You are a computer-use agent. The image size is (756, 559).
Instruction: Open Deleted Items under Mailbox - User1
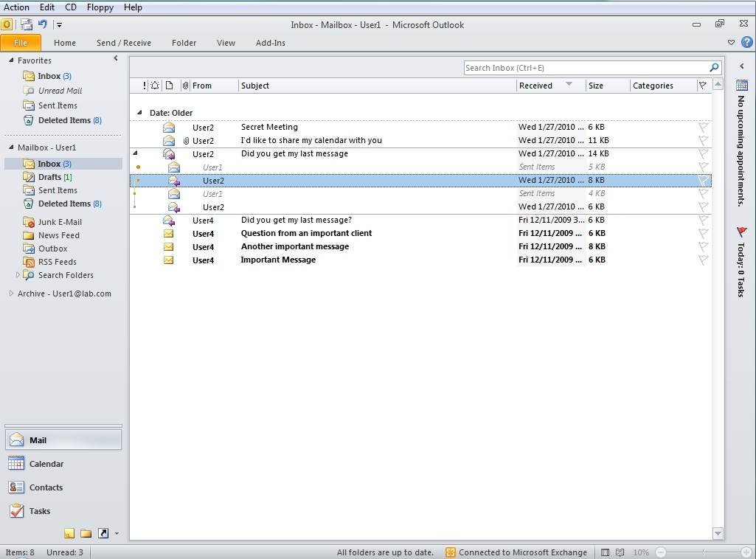click(x=69, y=204)
